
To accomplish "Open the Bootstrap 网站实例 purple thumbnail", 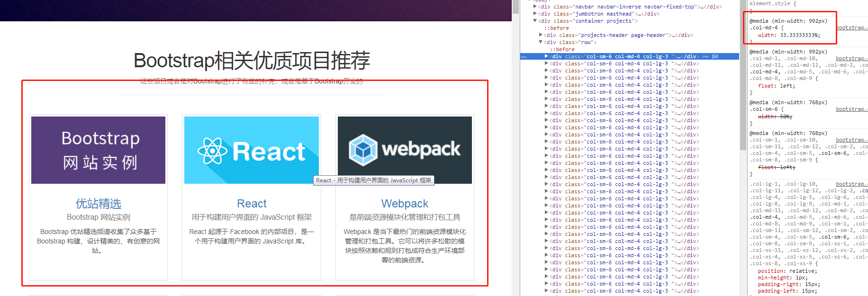I will point(98,150).
